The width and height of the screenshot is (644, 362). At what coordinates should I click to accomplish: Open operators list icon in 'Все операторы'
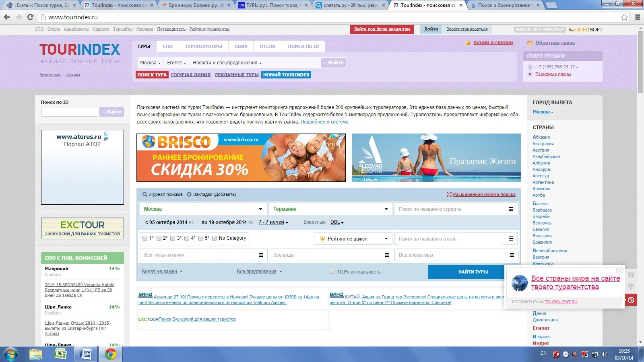tap(512, 255)
